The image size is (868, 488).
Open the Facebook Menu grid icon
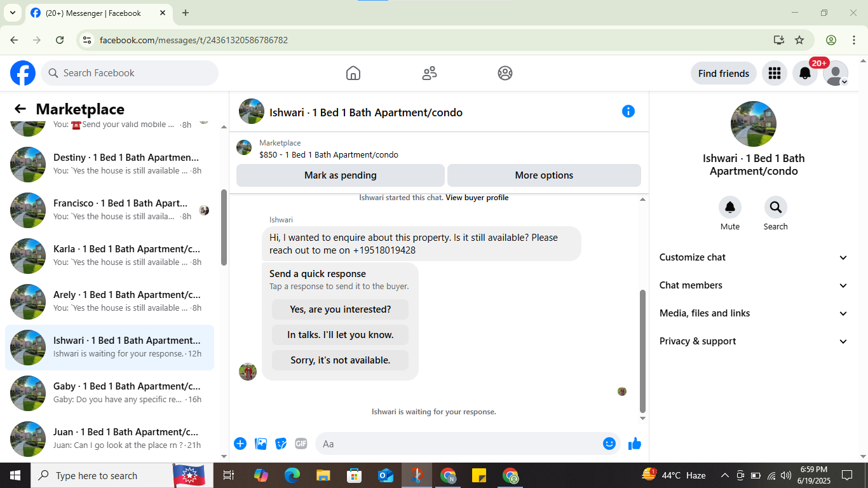774,73
